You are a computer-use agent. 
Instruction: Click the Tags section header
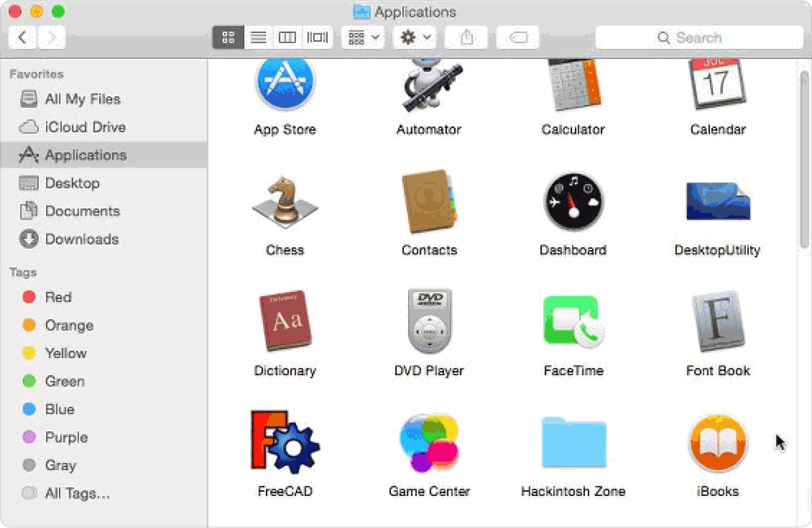tap(23, 272)
